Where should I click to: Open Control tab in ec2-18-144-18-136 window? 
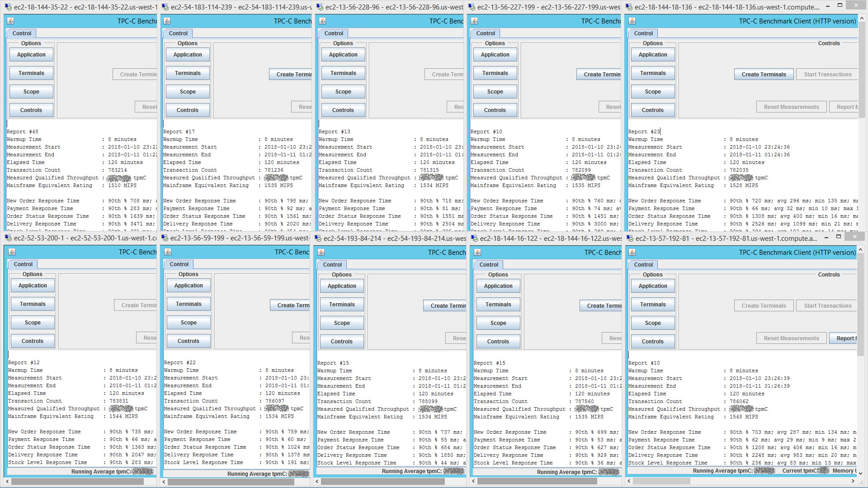click(x=643, y=33)
